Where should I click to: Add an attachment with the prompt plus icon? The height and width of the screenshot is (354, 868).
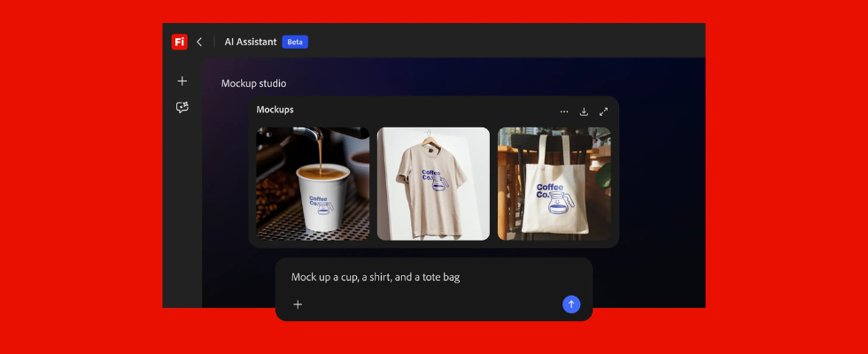tap(298, 304)
